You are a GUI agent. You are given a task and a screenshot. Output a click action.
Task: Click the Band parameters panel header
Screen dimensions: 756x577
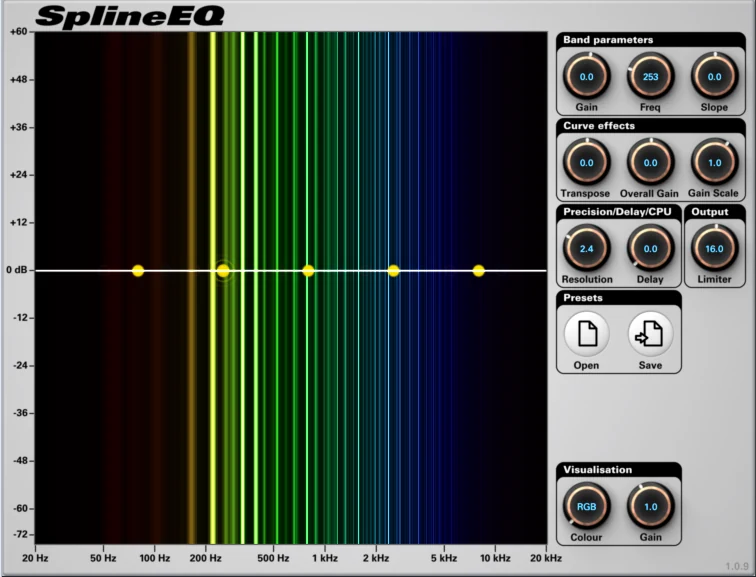pyautogui.click(x=650, y=40)
